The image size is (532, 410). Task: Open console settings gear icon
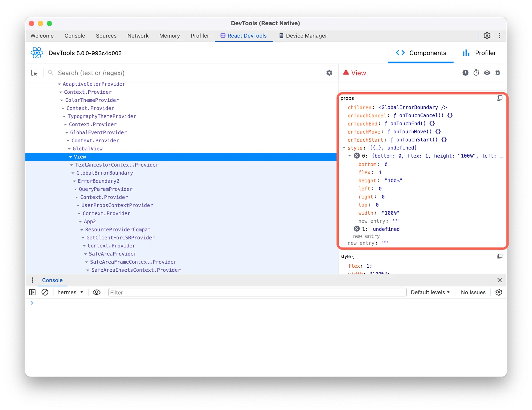(x=498, y=292)
